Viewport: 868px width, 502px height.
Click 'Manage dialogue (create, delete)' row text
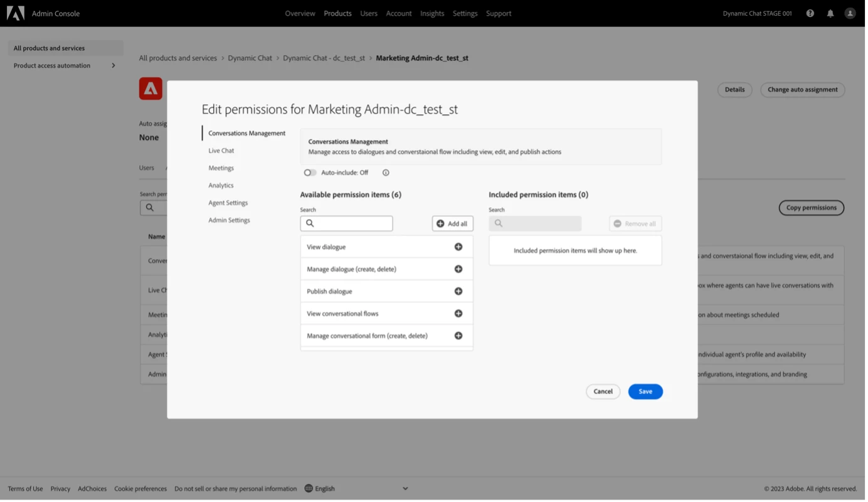click(x=352, y=270)
